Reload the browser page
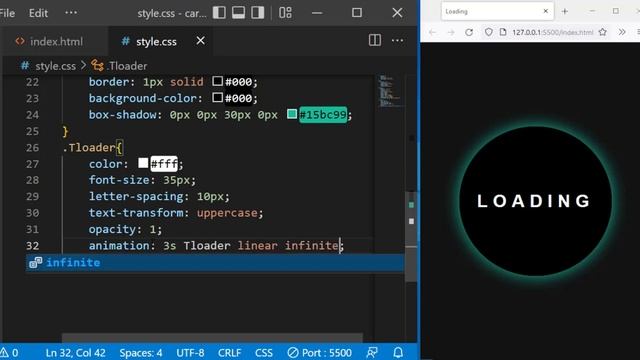The image size is (640, 360). (x=469, y=32)
